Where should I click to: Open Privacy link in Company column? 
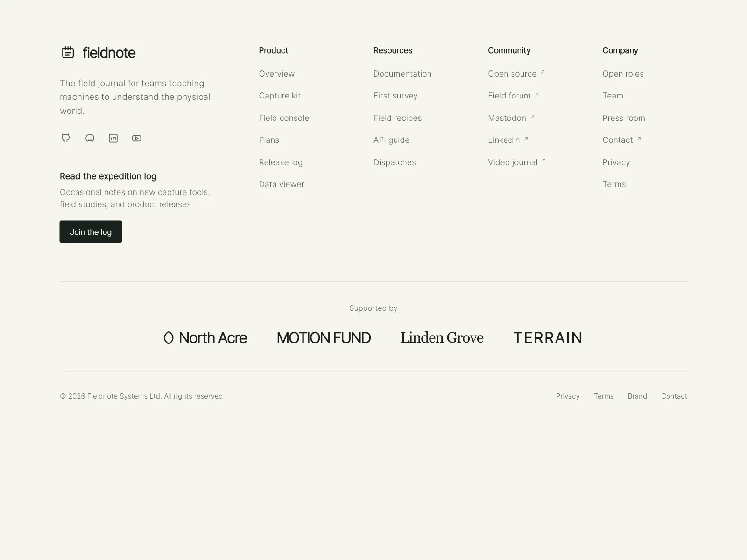(616, 162)
